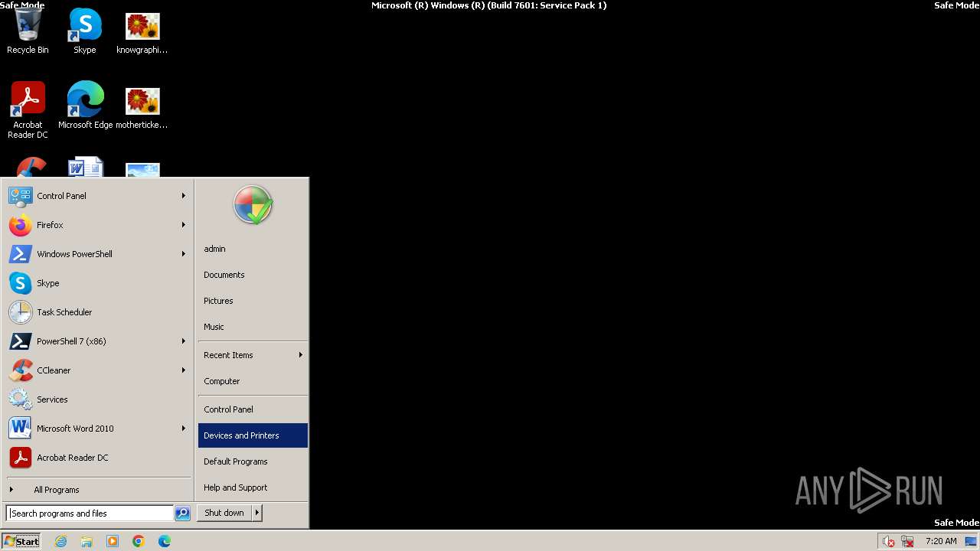Open Microsoft Edge desktop shortcut

coord(85,106)
